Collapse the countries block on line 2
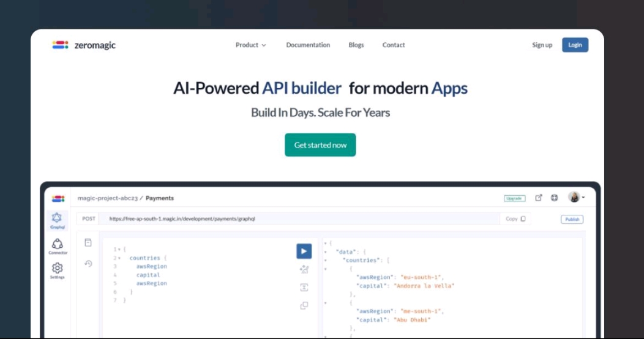The height and width of the screenshot is (339, 644). click(119, 258)
